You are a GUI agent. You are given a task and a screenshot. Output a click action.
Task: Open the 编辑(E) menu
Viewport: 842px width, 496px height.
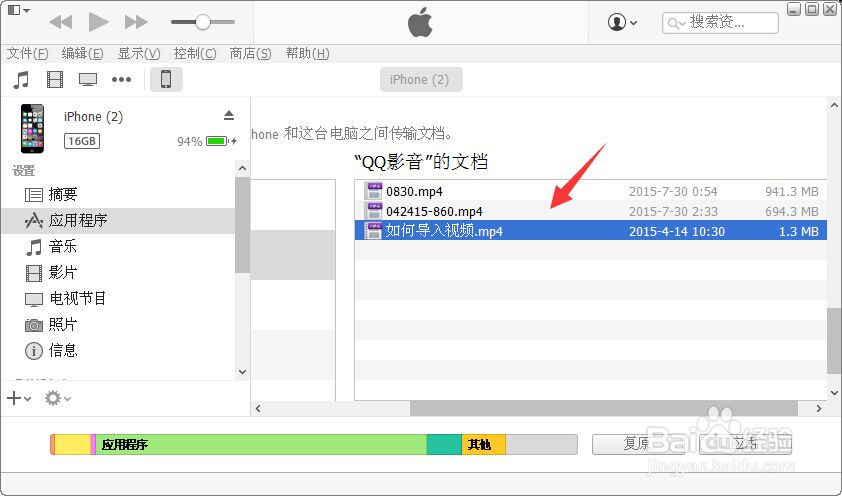click(82, 54)
